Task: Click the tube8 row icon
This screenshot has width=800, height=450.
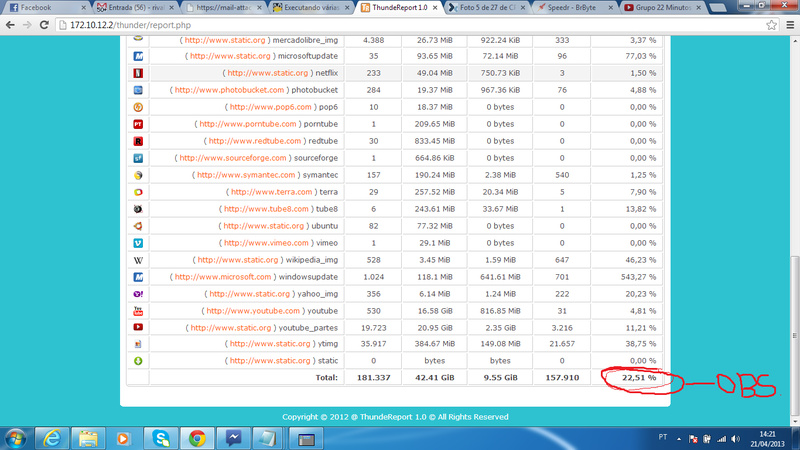Action: pyautogui.click(x=138, y=209)
